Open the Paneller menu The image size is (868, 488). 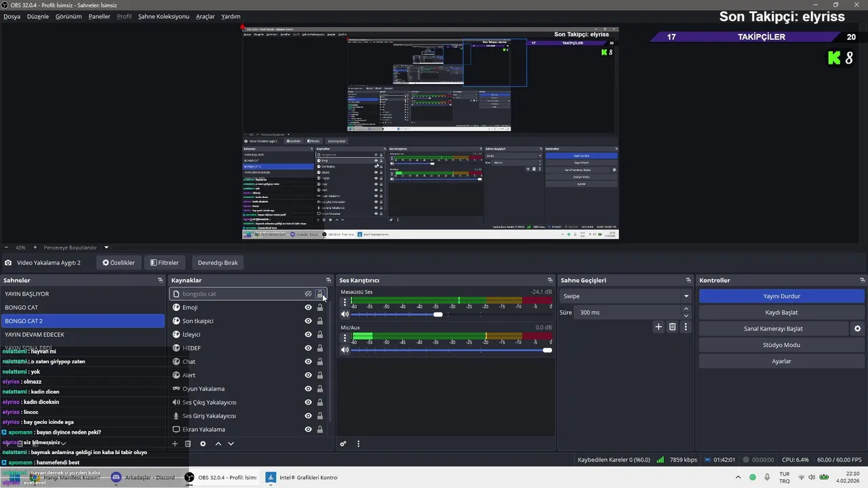point(99,16)
